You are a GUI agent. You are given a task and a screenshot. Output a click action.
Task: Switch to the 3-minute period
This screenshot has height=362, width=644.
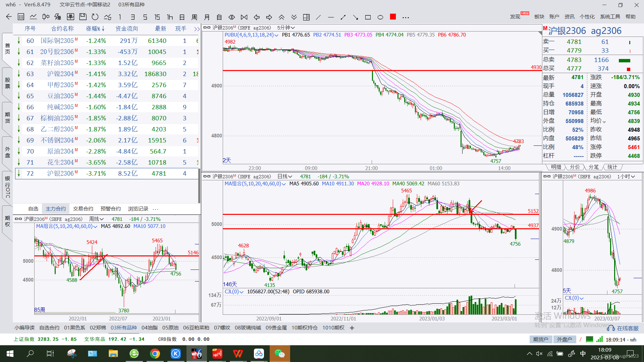132,17
